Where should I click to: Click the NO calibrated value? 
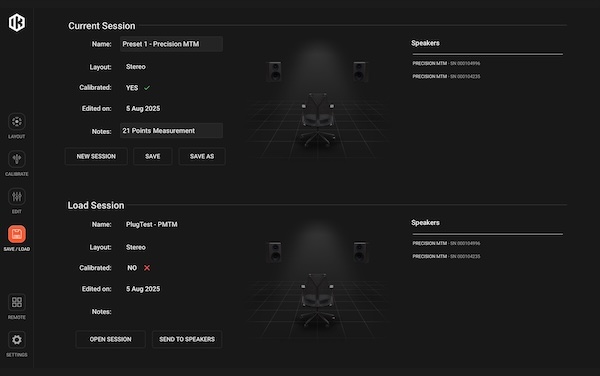click(x=132, y=268)
